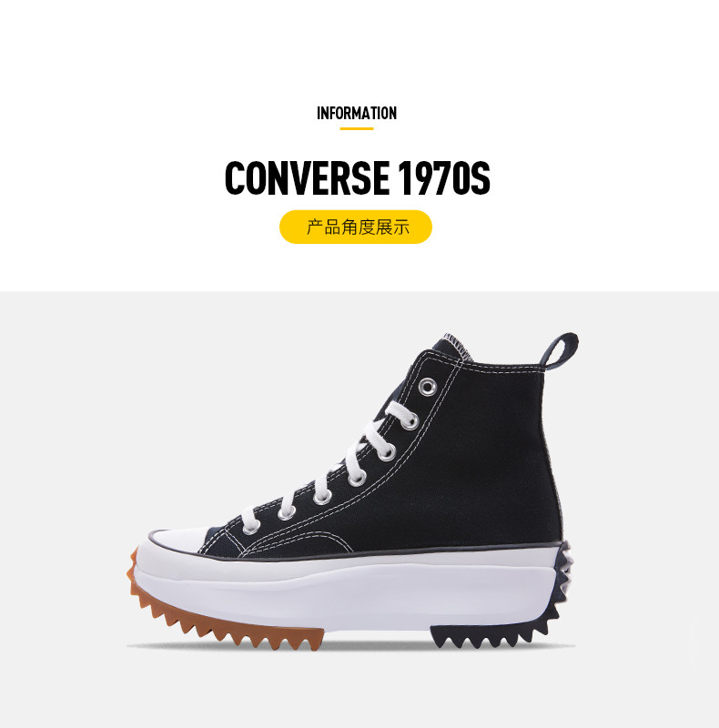Select the INFORMATION heading text
The height and width of the screenshot is (728, 719).
[x=357, y=113]
